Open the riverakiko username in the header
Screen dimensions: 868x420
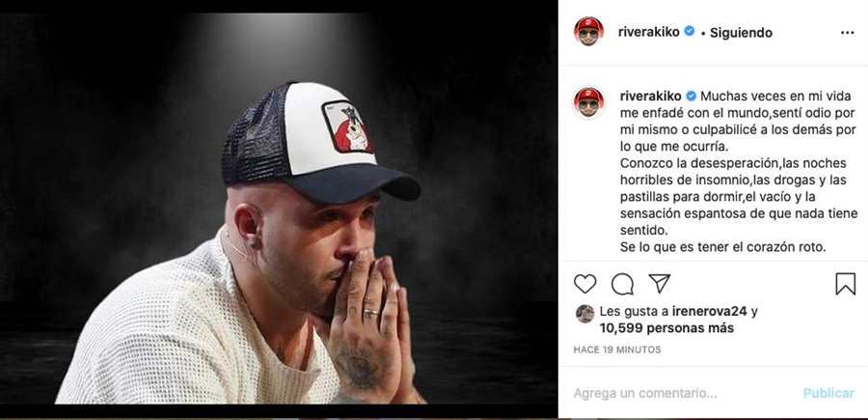[649, 32]
